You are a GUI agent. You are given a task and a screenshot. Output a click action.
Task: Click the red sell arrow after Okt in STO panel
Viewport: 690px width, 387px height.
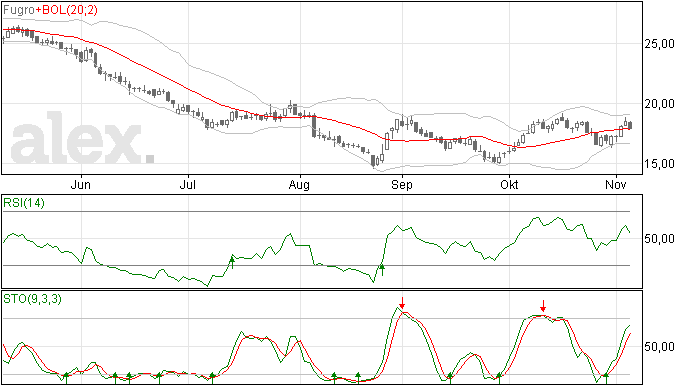(543, 306)
